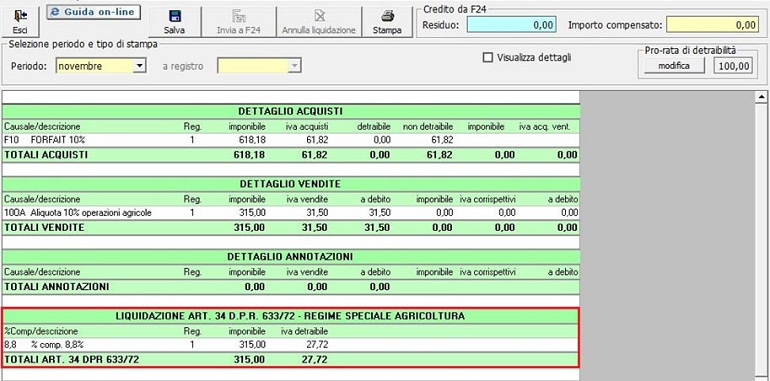
Task: Click the LIQUIDAZIONE ART. 34 D.P.R. 633/72 header
Action: (291, 316)
